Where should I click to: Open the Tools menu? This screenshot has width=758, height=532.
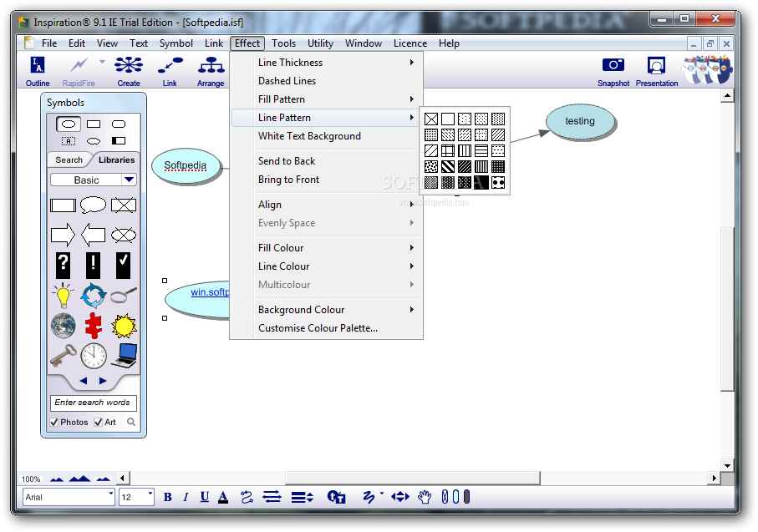coord(284,43)
